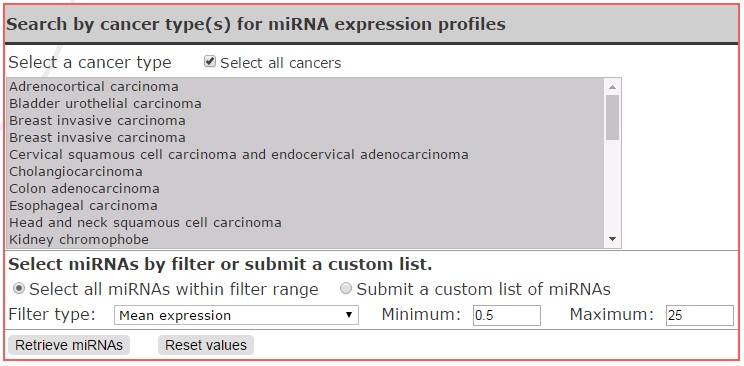The width and height of the screenshot is (744, 366).
Task: Select Head and neck squamous cell carcinoma
Action: 305,223
